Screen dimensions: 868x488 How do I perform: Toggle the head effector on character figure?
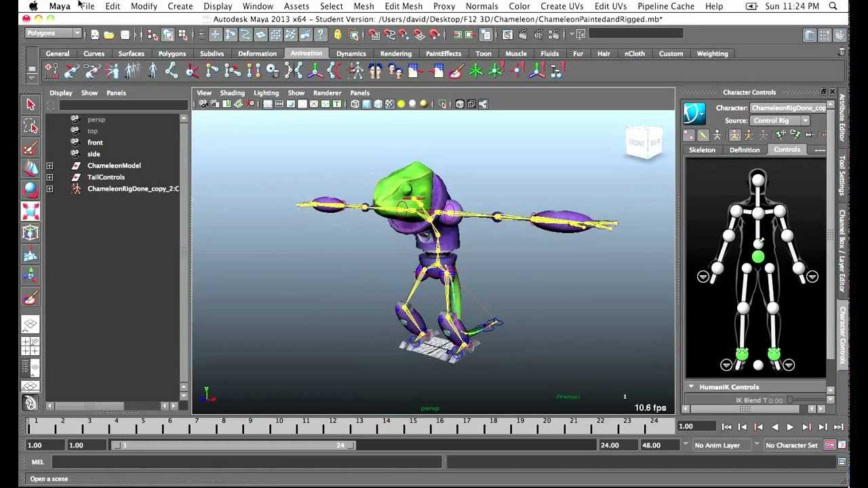pos(758,180)
